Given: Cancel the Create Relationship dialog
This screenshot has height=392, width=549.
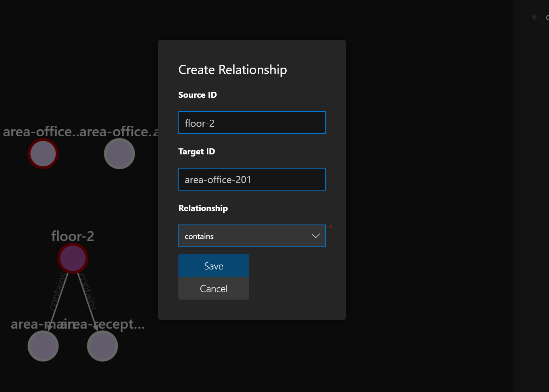Looking at the screenshot, I should (x=213, y=288).
